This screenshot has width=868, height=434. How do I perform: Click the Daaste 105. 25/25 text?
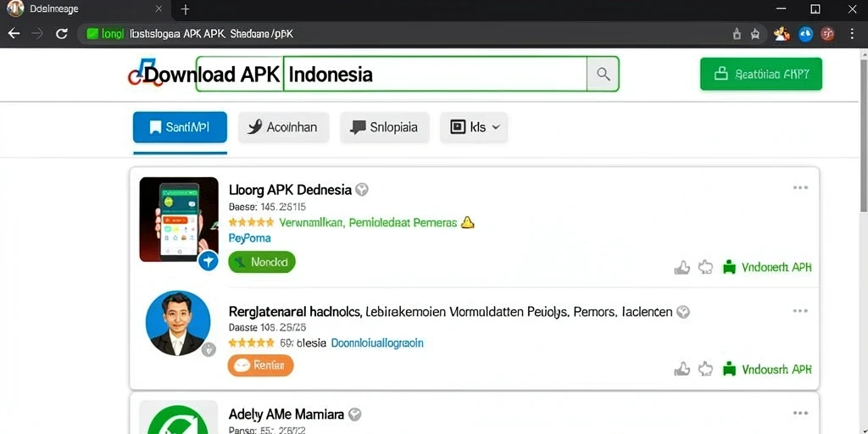pyautogui.click(x=267, y=326)
